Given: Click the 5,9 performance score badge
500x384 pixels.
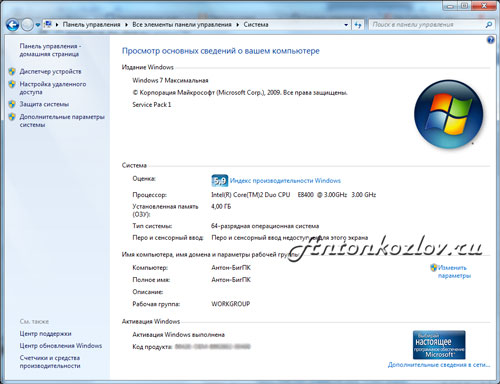Looking at the screenshot, I should [x=220, y=181].
